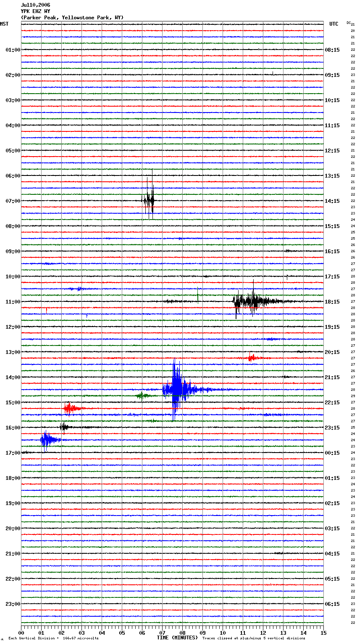Select the 07:00 MST time label
The image size is (357, 644).
coord(13,201)
